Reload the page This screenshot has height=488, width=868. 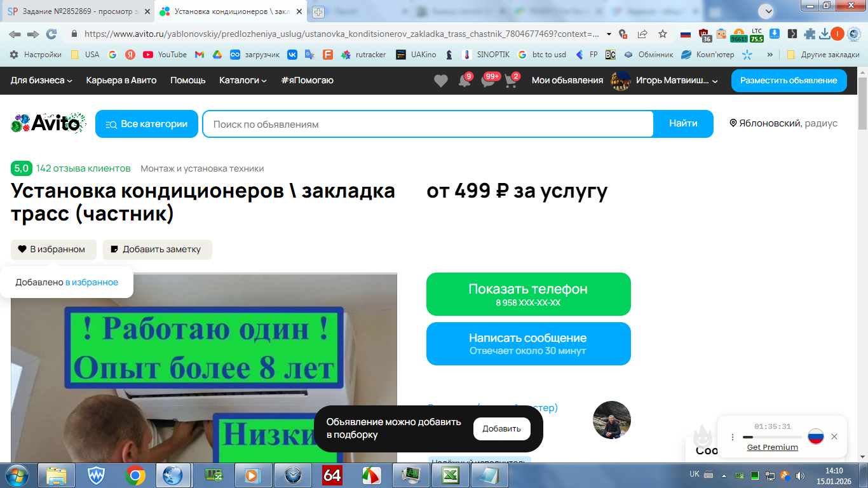pyautogui.click(x=51, y=34)
